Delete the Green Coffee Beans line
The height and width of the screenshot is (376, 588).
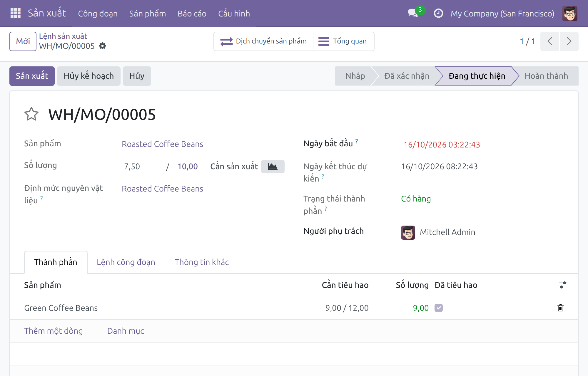(x=560, y=308)
